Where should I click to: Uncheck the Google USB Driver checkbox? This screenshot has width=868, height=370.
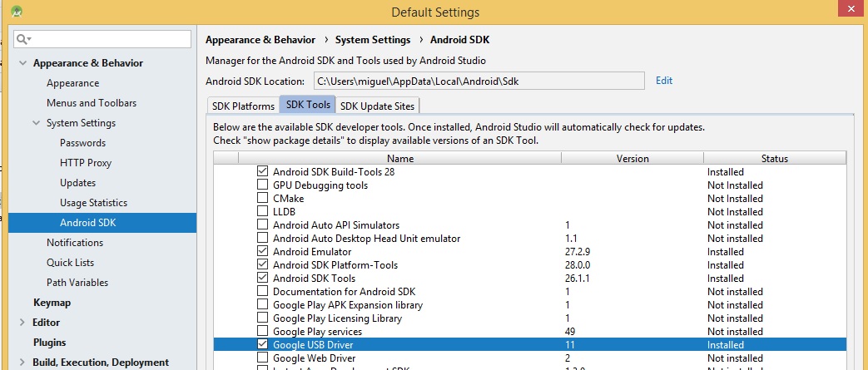tap(263, 345)
